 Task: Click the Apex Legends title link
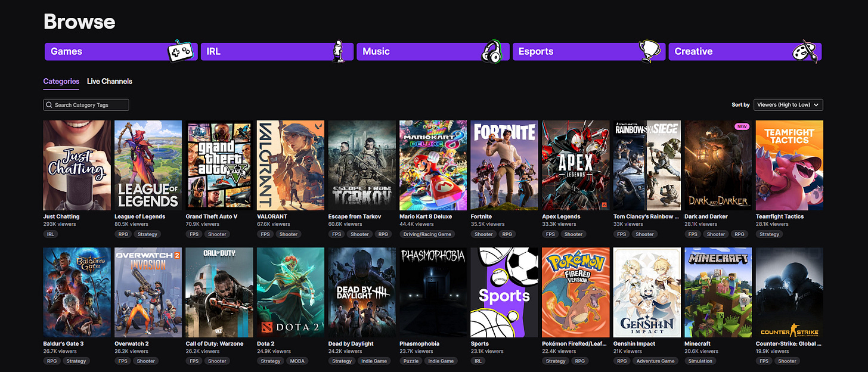click(561, 216)
